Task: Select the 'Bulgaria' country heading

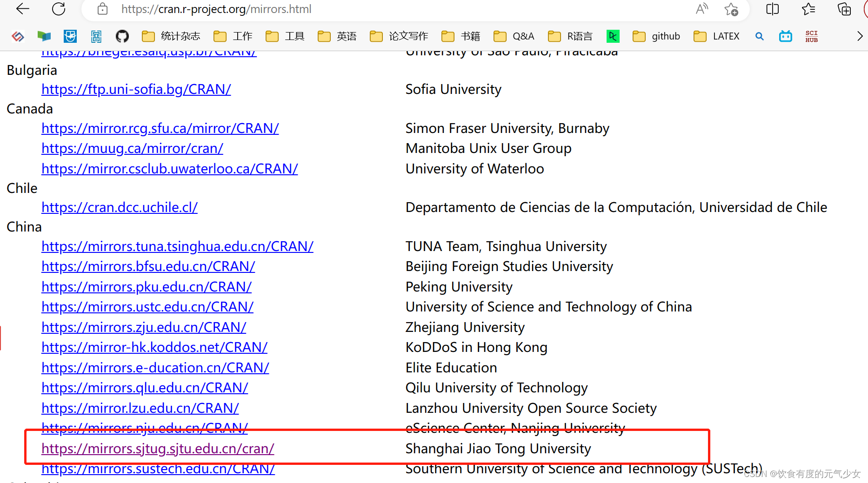Action: click(x=32, y=70)
